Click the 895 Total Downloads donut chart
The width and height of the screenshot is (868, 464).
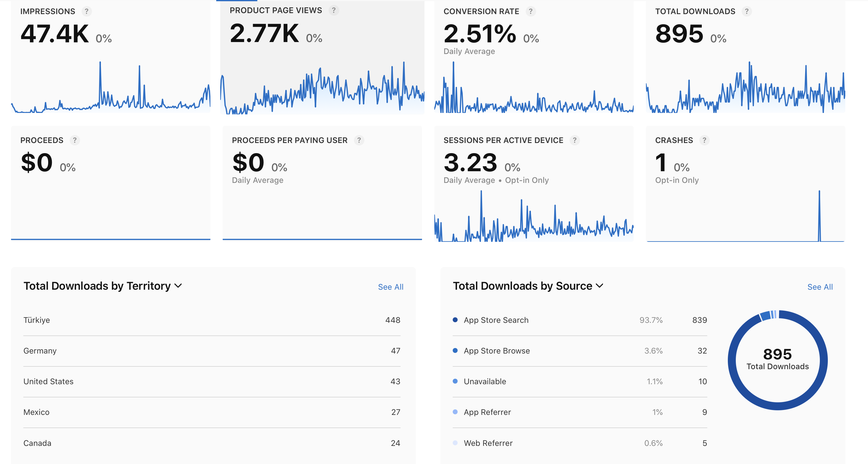777,360
